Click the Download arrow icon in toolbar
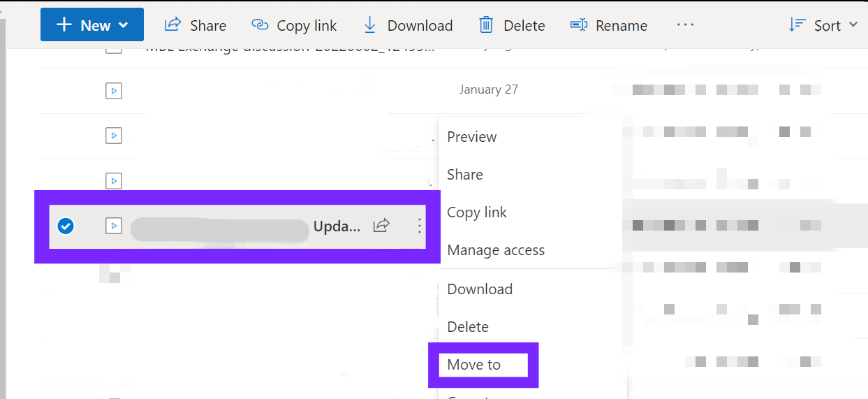The width and height of the screenshot is (868, 399). pos(369,25)
